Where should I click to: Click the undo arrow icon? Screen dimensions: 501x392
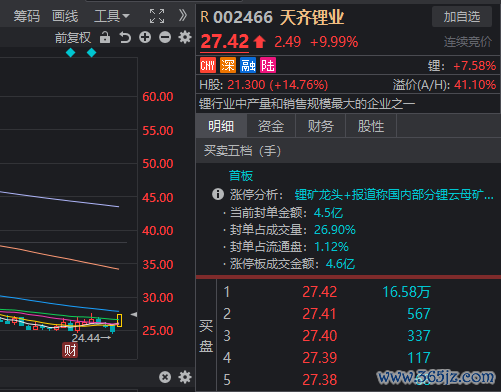[125, 37]
